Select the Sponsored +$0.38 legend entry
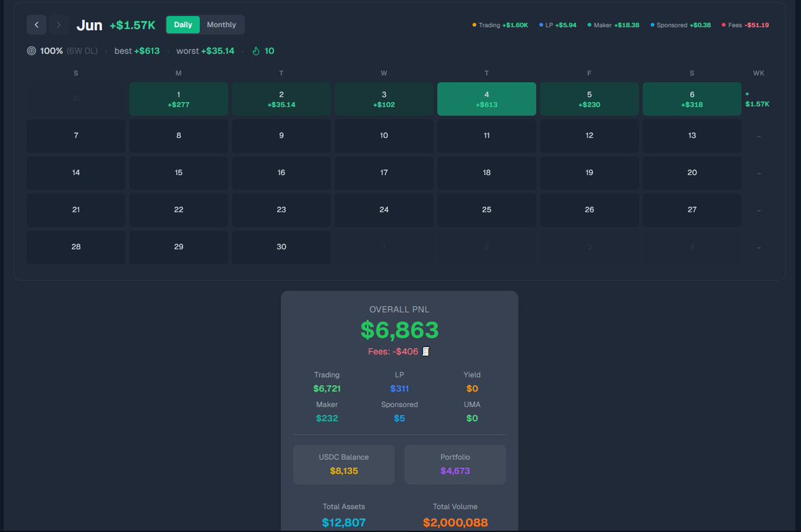 (681, 25)
